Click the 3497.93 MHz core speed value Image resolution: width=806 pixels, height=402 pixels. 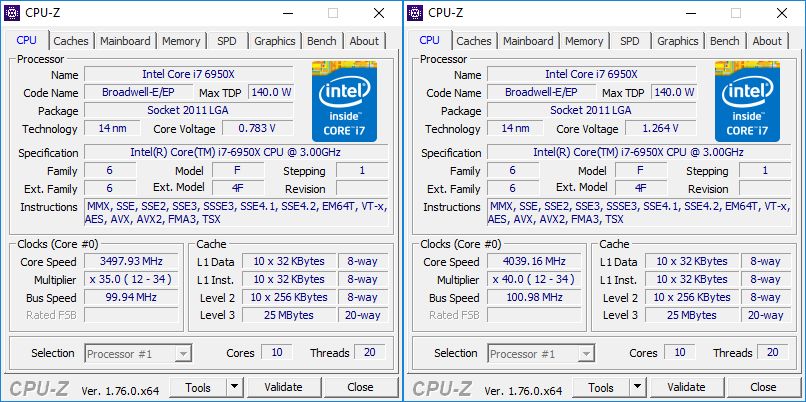131,261
